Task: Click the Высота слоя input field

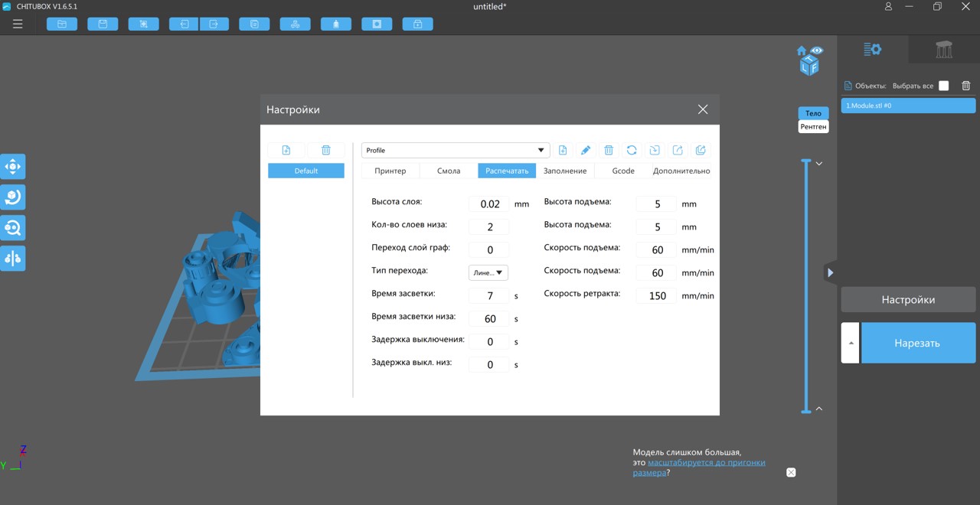Action: click(x=489, y=204)
